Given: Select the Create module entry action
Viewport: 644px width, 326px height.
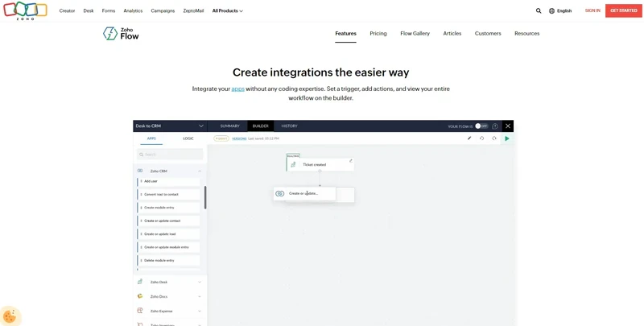Looking at the screenshot, I should (169, 208).
